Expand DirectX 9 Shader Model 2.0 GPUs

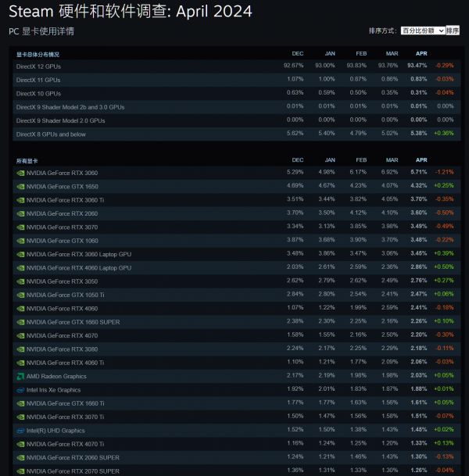[237, 120]
